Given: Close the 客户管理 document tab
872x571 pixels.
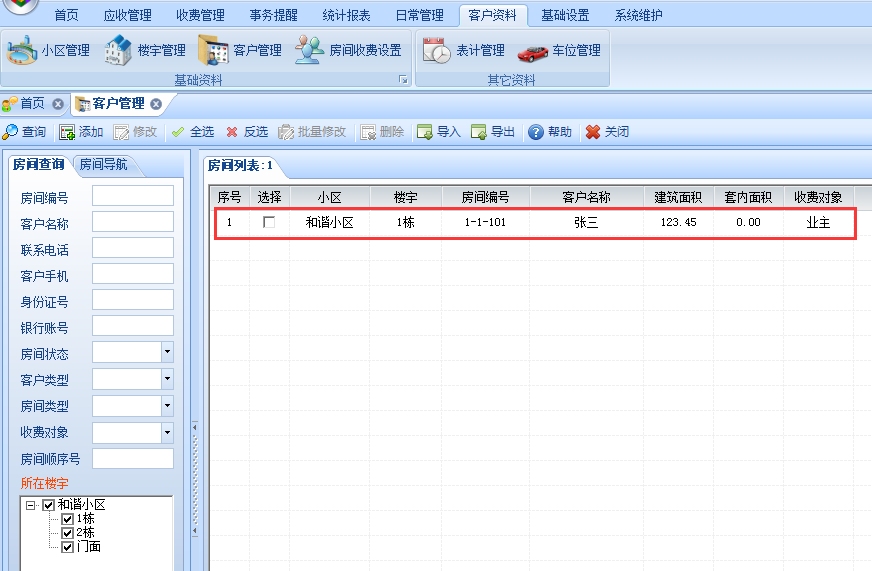Looking at the screenshot, I should [x=156, y=104].
